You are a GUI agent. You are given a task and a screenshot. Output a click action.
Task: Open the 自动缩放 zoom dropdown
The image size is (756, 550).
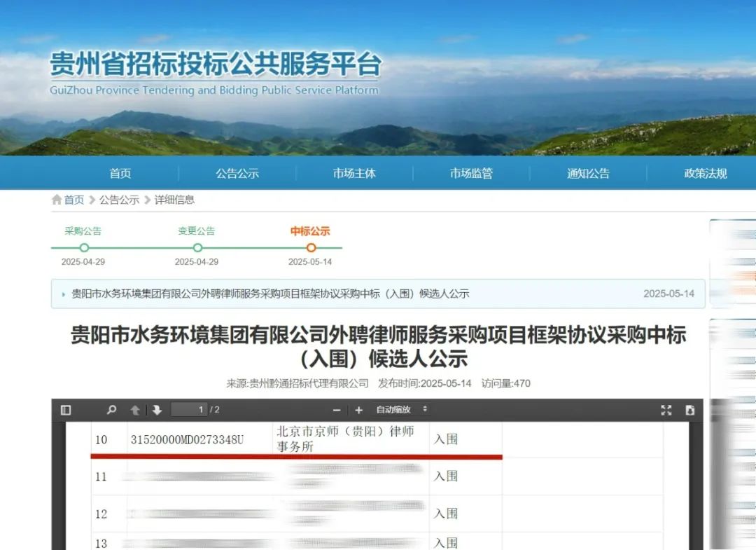[x=401, y=410]
